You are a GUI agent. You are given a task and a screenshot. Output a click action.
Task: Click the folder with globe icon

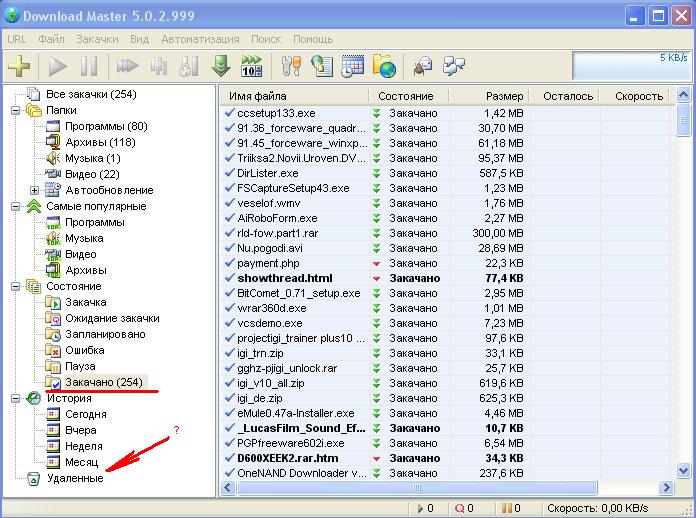(384, 66)
